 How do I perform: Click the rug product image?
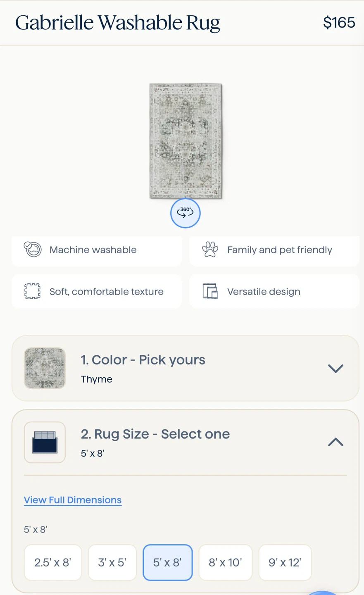point(186,141)
